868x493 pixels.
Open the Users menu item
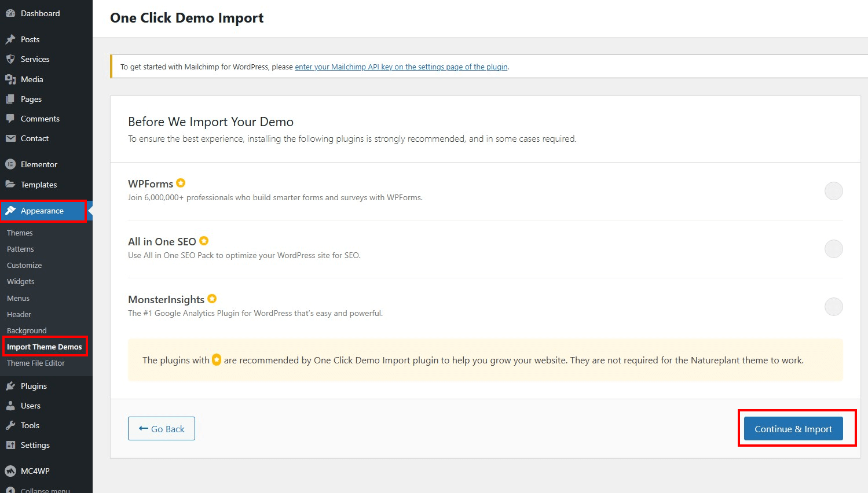46,406
